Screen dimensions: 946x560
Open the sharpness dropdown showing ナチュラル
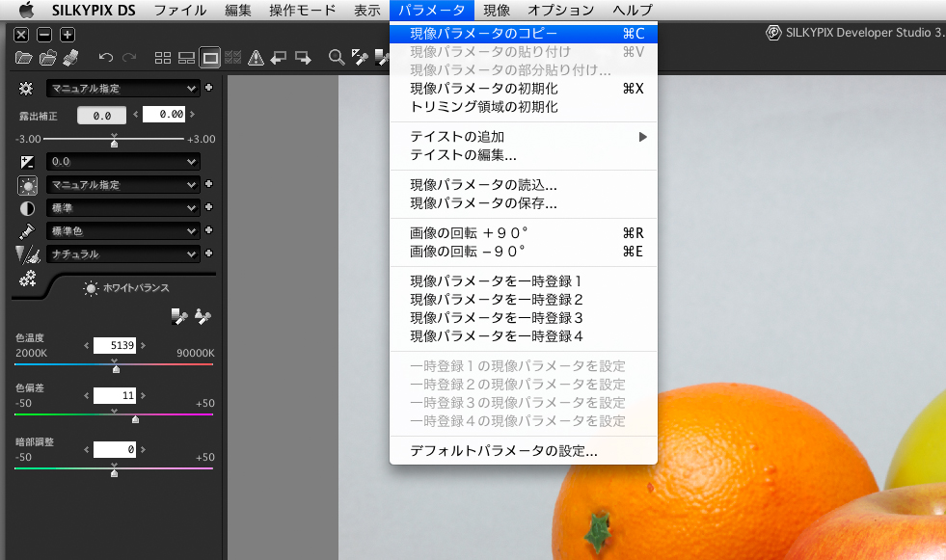click(122, 253)
